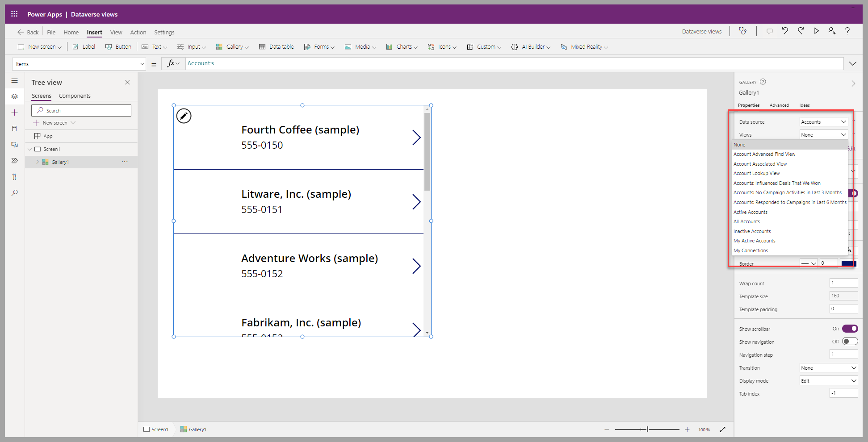Collapse the Views dropdown

[823, 135]
